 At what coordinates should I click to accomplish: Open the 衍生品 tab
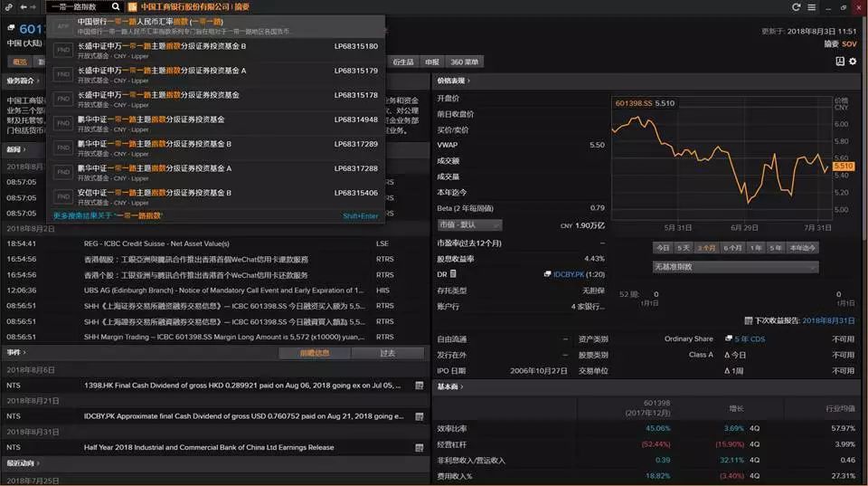[x=403, y=62]
